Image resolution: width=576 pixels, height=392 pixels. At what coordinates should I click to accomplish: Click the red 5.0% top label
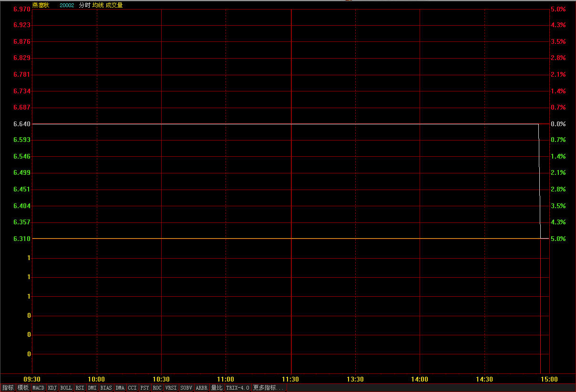pyautogui.click(x=558, y=9)
